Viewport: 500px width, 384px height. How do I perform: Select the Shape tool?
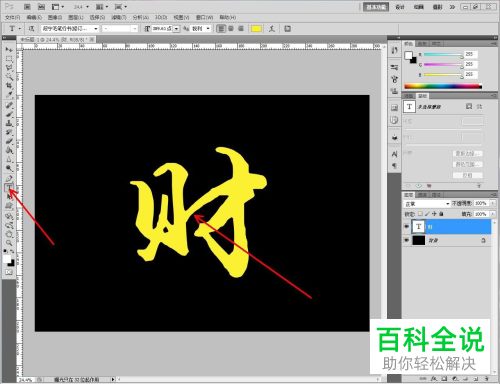[x=9, y=206]
